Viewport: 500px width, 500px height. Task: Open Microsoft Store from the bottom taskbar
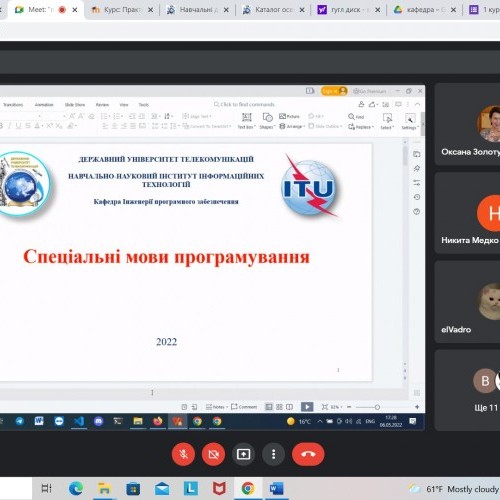tap(133, 489)
